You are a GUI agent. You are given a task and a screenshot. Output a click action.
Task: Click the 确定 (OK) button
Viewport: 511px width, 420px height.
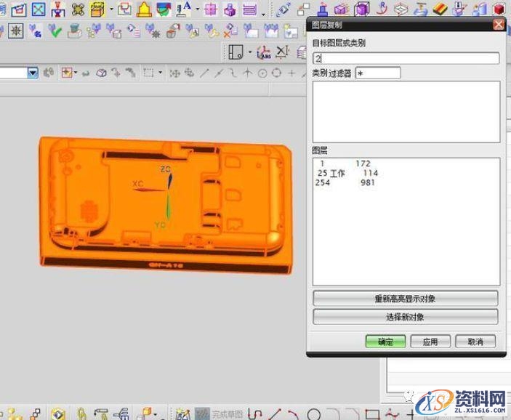(x=385, y=342)
